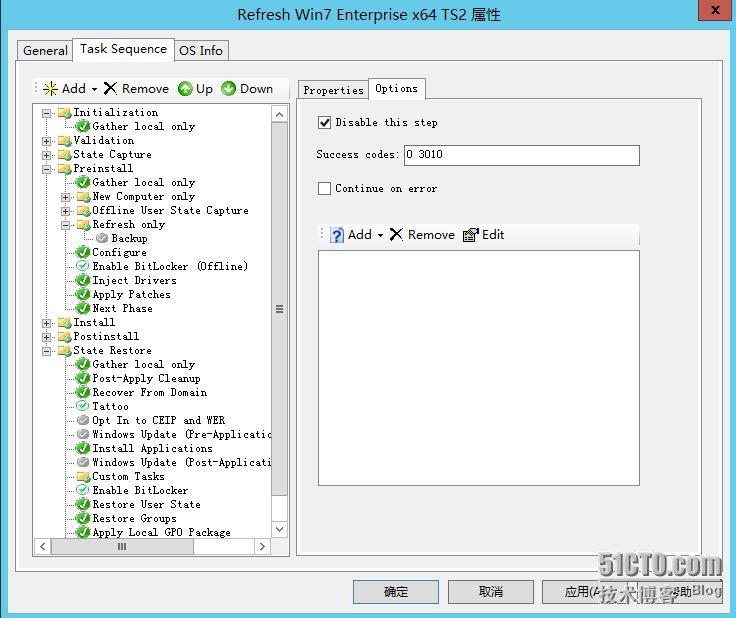Confirm with the 确定 button

pos(396,592)
